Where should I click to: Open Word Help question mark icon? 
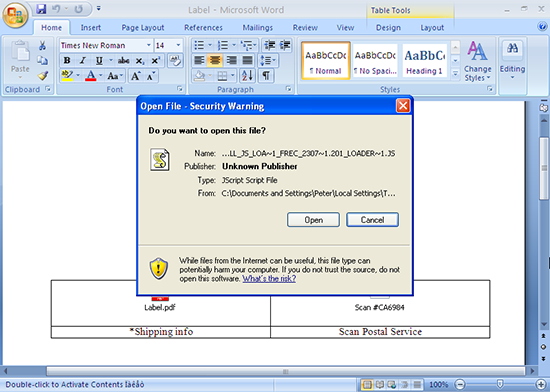pyautogui.click(x=542, y=27)
